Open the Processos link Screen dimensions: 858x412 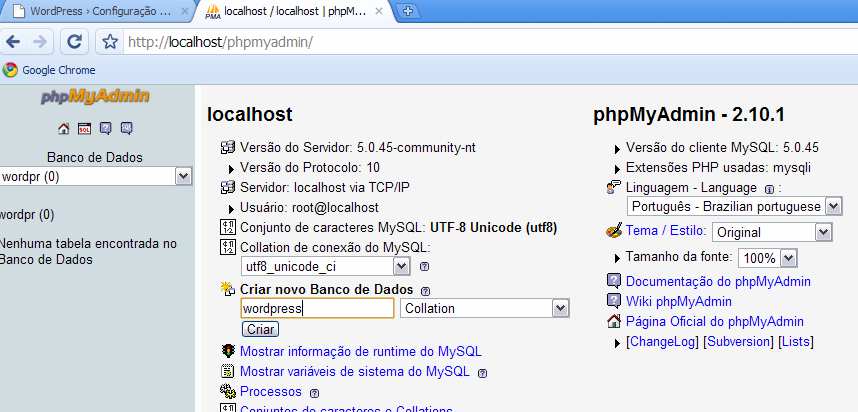[x=271, y=391]
